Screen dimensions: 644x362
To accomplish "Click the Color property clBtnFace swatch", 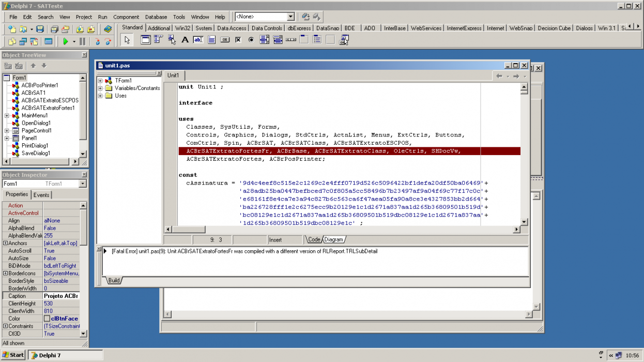I will point(47,319).
